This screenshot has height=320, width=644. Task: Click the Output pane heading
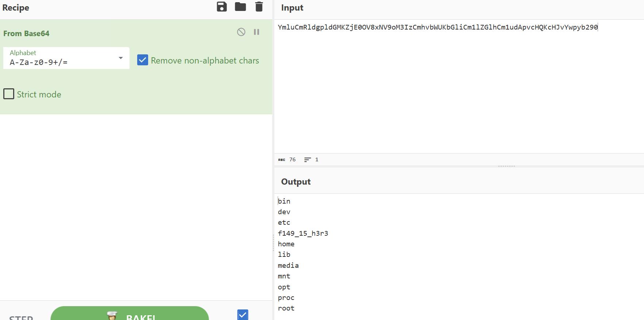tap(296, 182)
